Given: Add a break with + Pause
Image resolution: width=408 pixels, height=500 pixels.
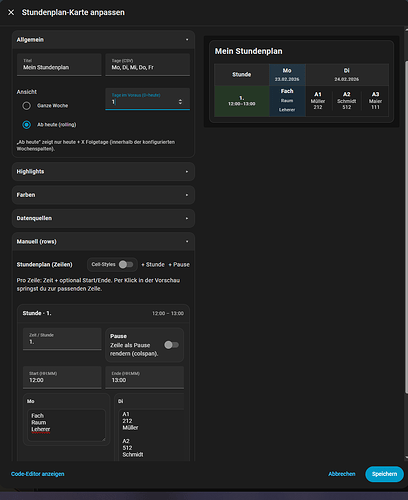Looking at the screenshot, I should [x=179, y=265].
